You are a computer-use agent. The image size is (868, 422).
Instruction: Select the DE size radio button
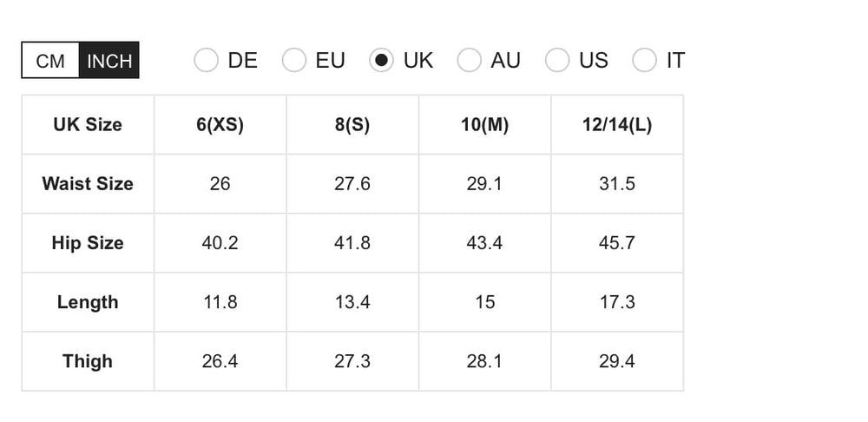coord(206,61)
